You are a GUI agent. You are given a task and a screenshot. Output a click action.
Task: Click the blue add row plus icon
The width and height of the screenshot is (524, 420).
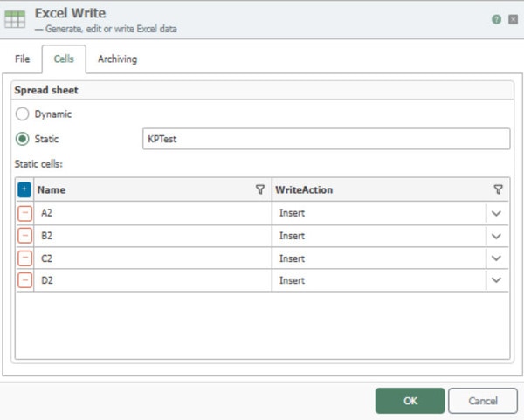coord(24,189)
